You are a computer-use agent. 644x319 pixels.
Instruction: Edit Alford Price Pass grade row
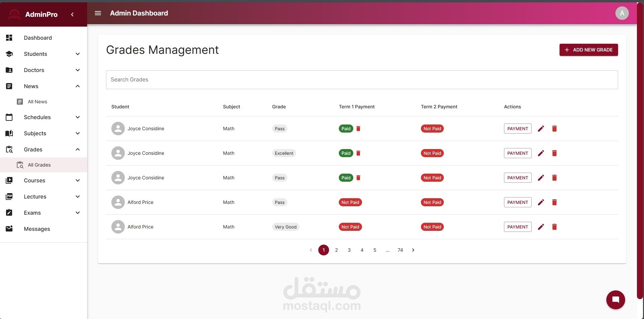pos(541,202)
